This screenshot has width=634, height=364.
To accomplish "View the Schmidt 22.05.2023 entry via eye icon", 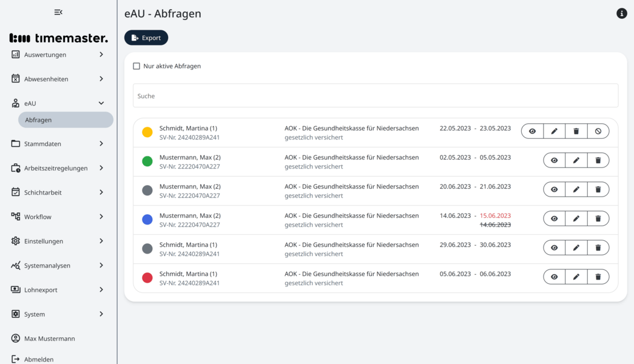I will tap(532, 131).
